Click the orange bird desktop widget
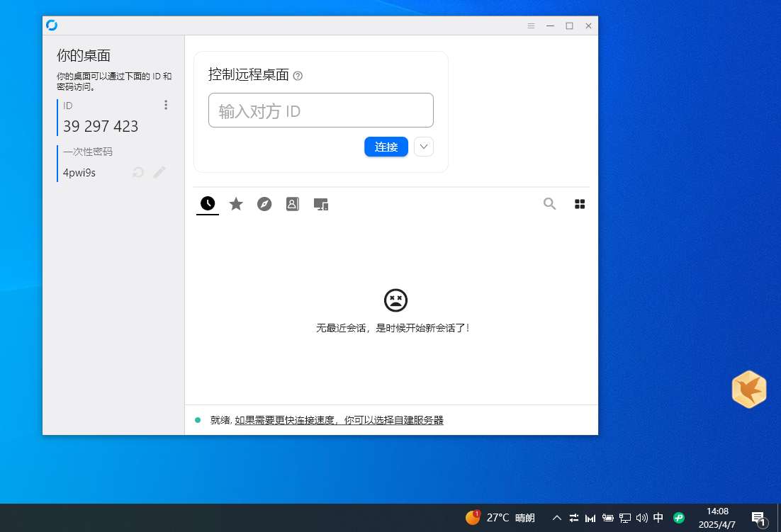Image resolution: width=781 pixels, height=532 pixels. pos(749,389)
